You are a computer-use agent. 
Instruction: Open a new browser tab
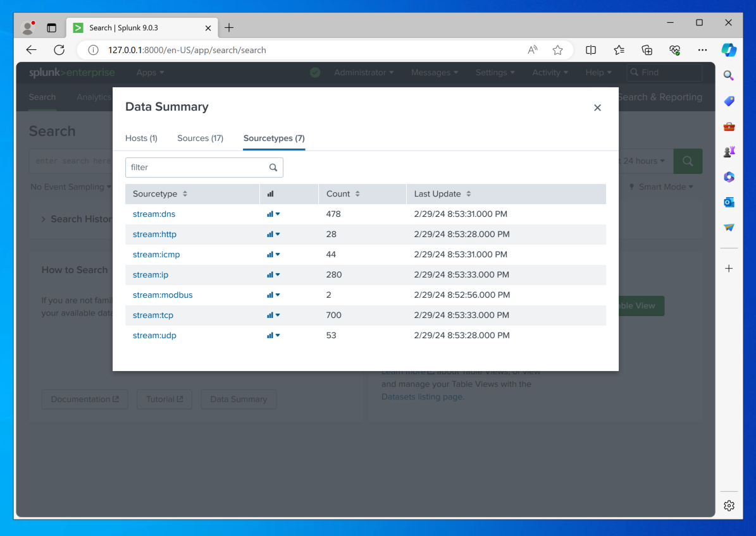[x=229, y=28]
